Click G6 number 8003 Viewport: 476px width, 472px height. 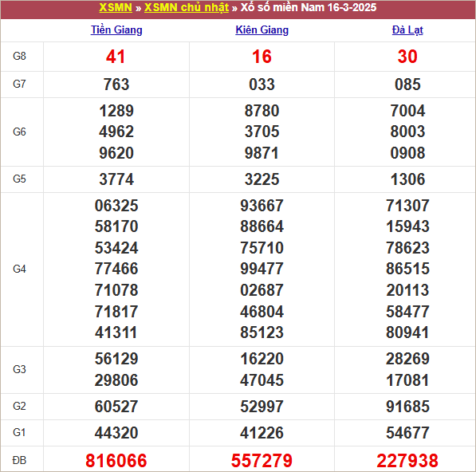[x=407, y=132]
